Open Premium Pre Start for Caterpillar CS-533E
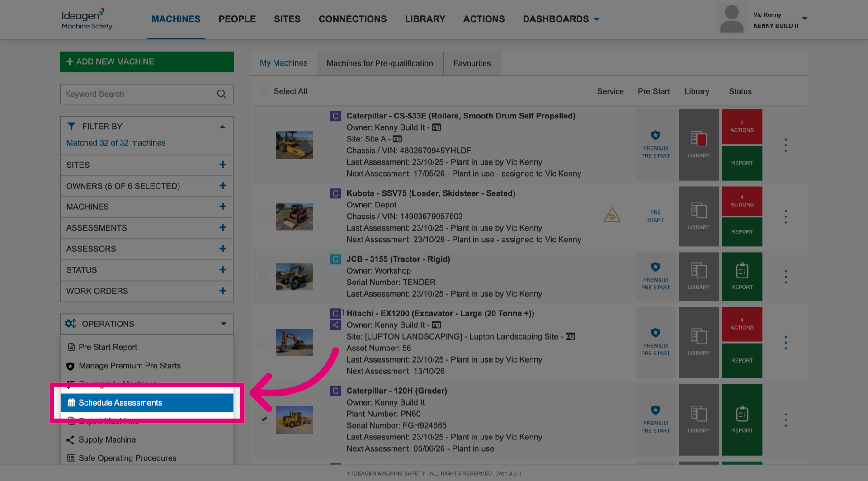Viewport: 868px width, 481px height. click(x=655, y=145)
